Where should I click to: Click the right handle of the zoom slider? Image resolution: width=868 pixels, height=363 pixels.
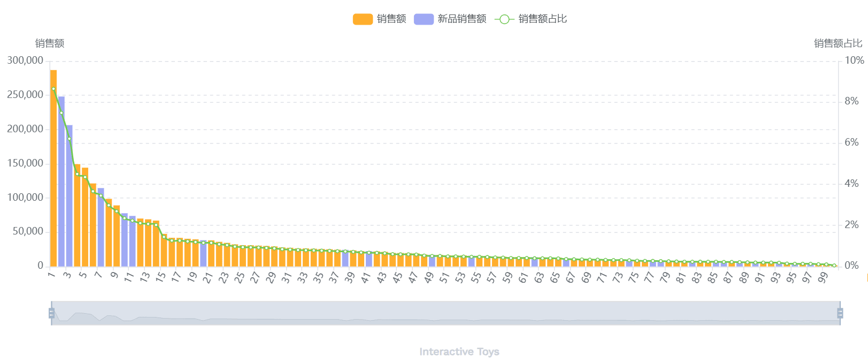pos(840,313)
